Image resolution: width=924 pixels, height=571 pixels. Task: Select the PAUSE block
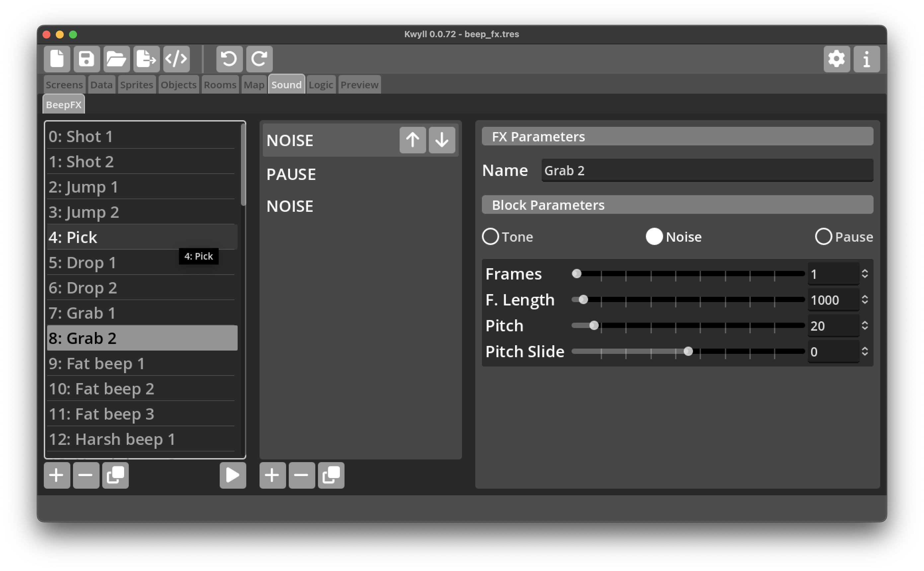[291, 174]
